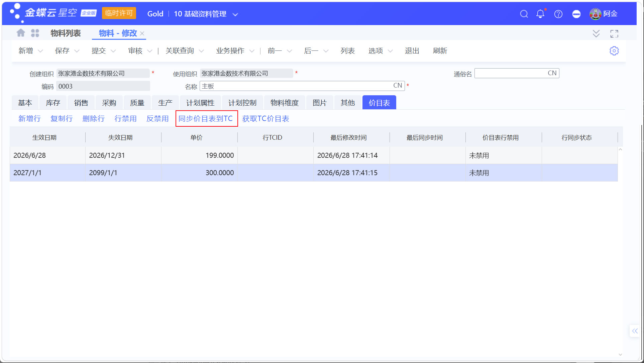Select the cell 2026/12/31
This screenshot has width=644, height=363.
point(123,155)
